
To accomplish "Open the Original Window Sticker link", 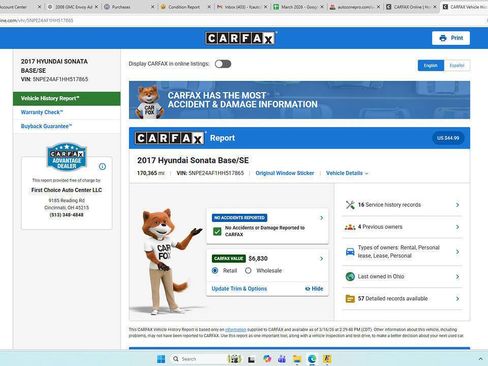I will tap(285, 173).
